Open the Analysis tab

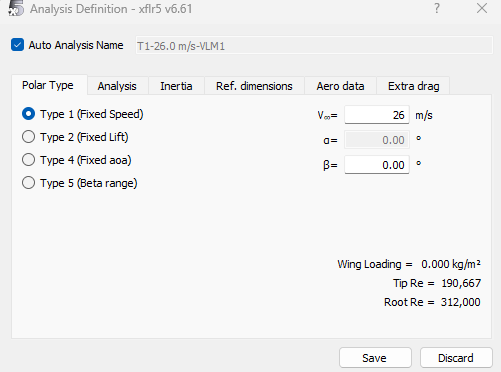[117, 86]
